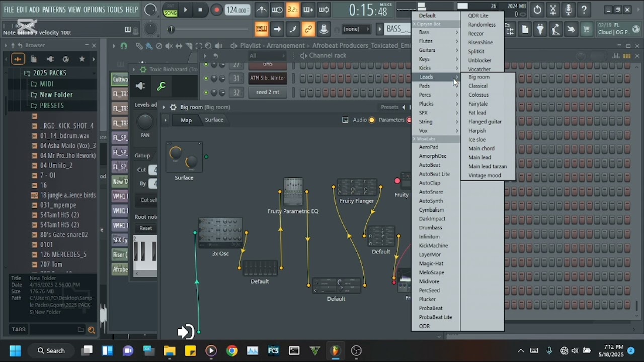Screen dimensions: 644x362
Task: Toggle PAT/SONG mode switch
Action: pyautogui.click(x=171, y=10)
